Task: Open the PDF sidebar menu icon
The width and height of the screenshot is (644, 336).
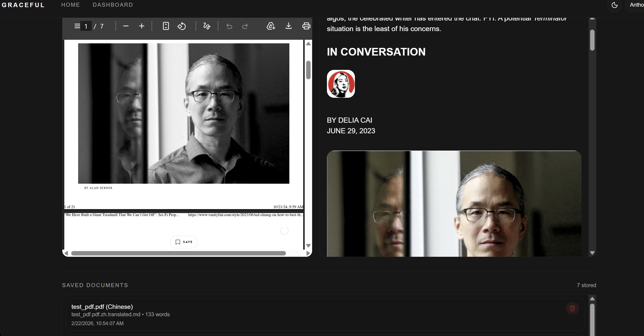Action: (77, 26)
